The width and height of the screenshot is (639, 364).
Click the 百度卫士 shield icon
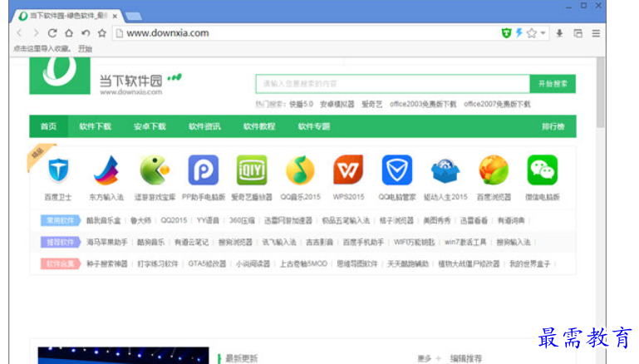click(x=58, y=170)
